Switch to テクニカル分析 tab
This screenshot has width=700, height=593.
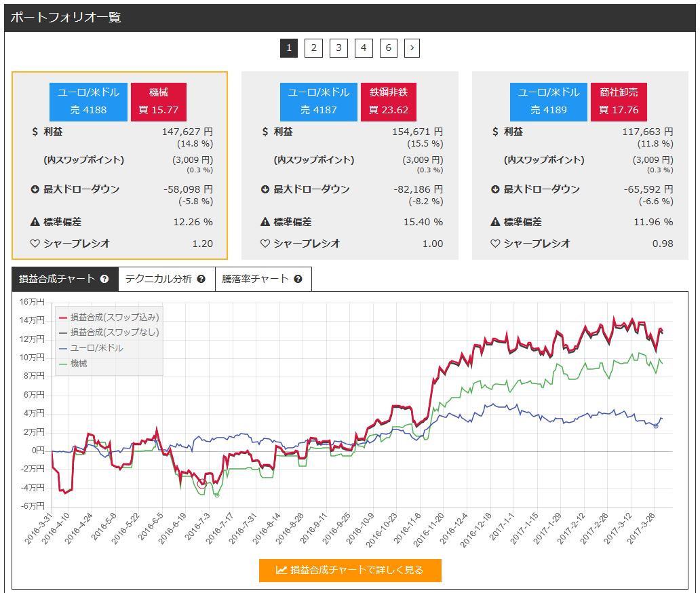coord(159,279)
